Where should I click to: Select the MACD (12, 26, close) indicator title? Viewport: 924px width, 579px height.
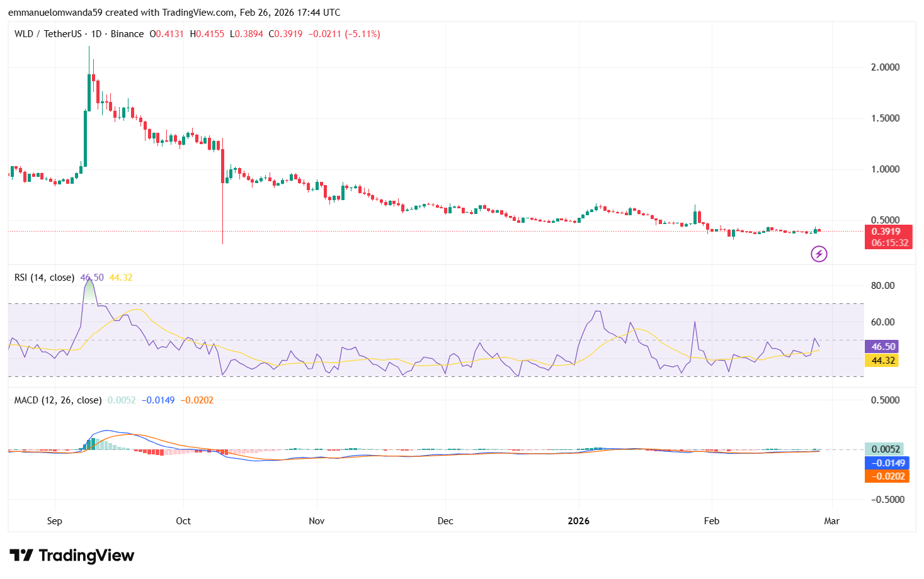tap(57, 400)
